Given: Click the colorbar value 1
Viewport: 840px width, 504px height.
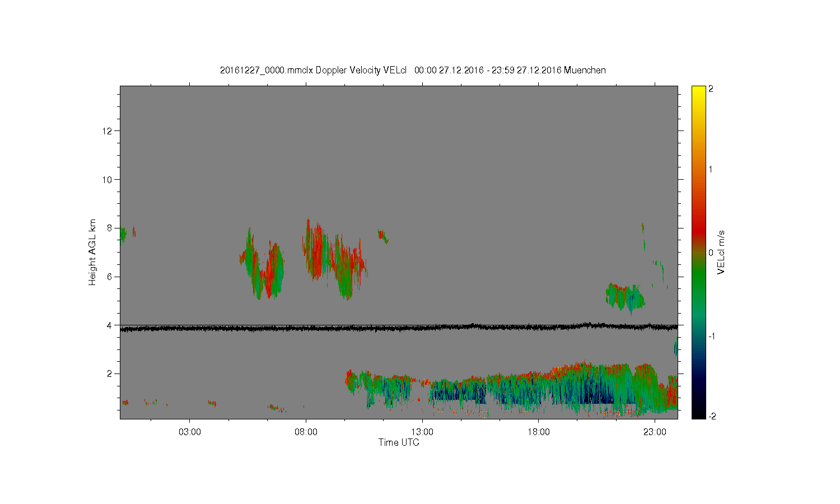Looking at the screenshot, I should coord(711,170).
